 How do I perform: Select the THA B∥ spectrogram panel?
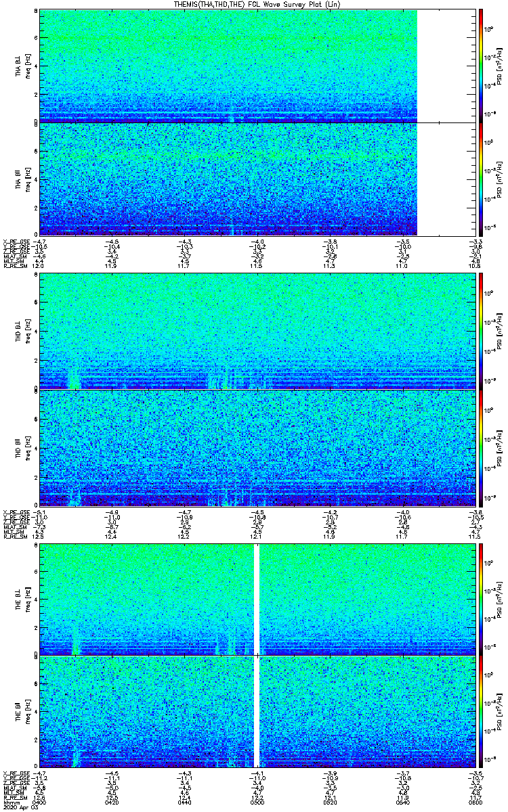(x=256, y=179)
